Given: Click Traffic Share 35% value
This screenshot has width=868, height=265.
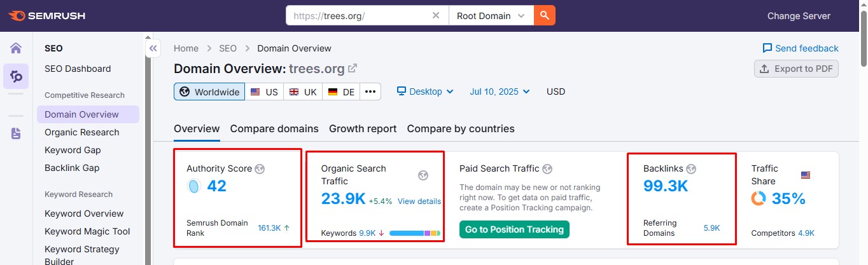Looking at the screenshot, I should pyautogui.click(x=788, y=199).
